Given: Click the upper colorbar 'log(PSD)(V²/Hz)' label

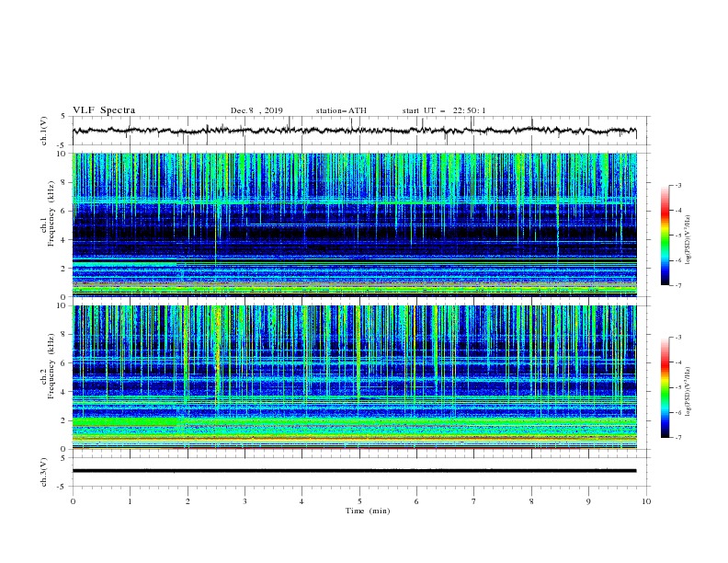Looking at the screenshot, I should click(688, 240).
